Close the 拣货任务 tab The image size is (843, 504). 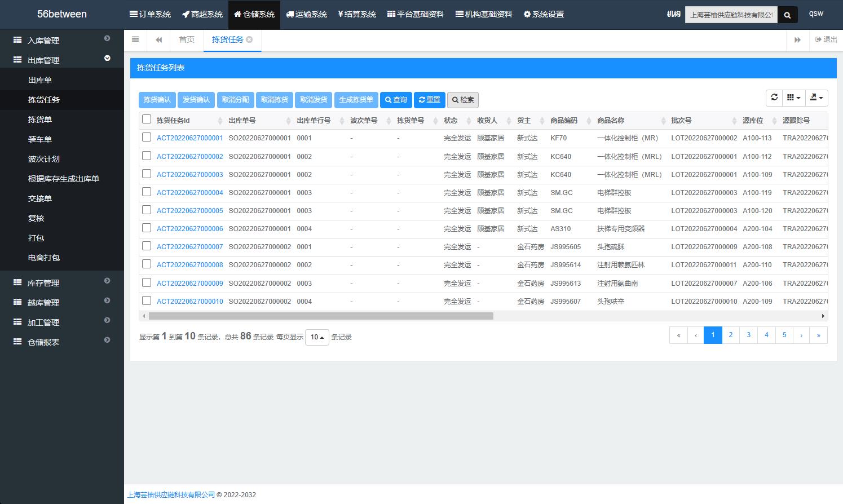(249, 39)
